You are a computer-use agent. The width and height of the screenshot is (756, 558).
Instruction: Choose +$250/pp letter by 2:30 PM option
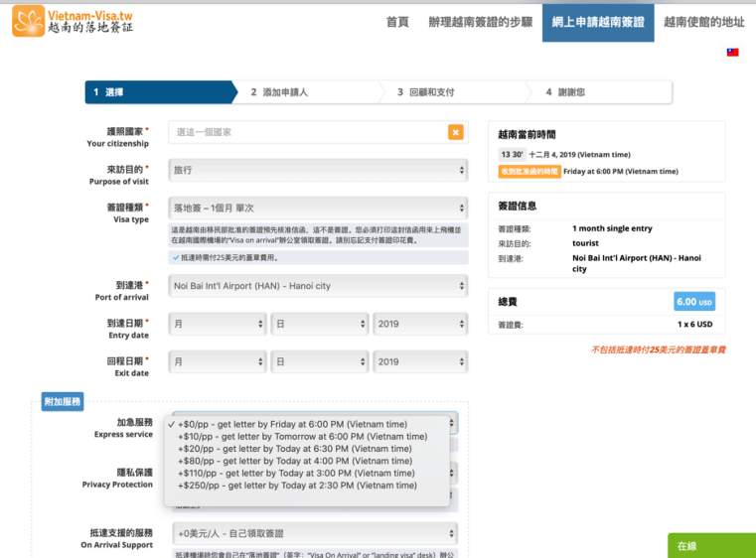[x=297, y=486]
